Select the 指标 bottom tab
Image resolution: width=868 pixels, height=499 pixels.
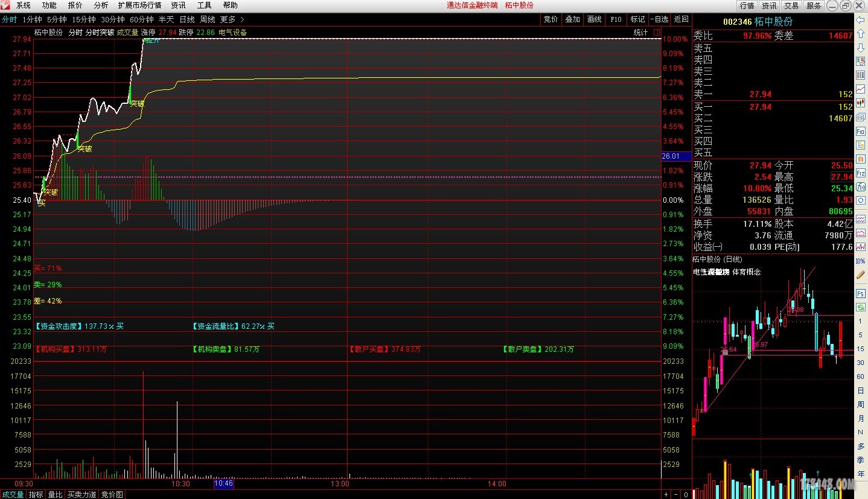click(36, 494)
